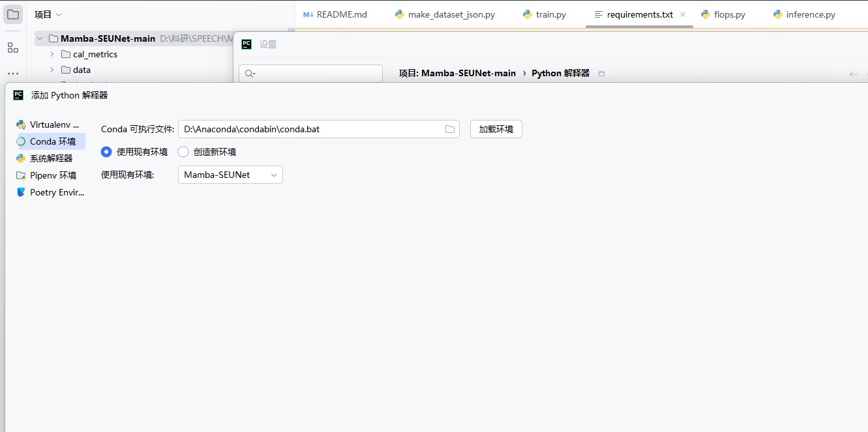
Task: Choose 创造新环境 radio button
Action: coord(183,152)
